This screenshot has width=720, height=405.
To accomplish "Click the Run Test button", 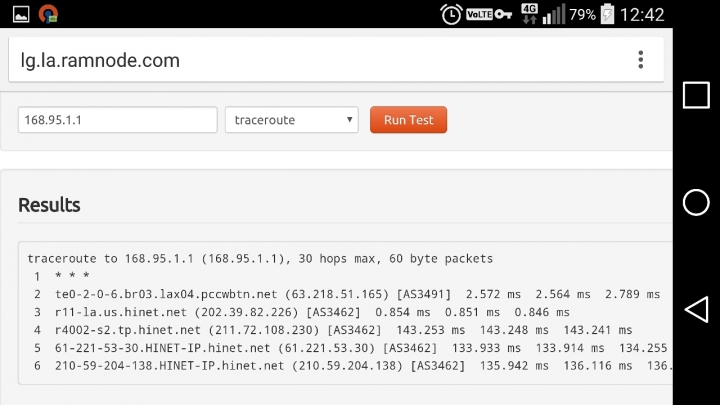I will coord(408,120).
